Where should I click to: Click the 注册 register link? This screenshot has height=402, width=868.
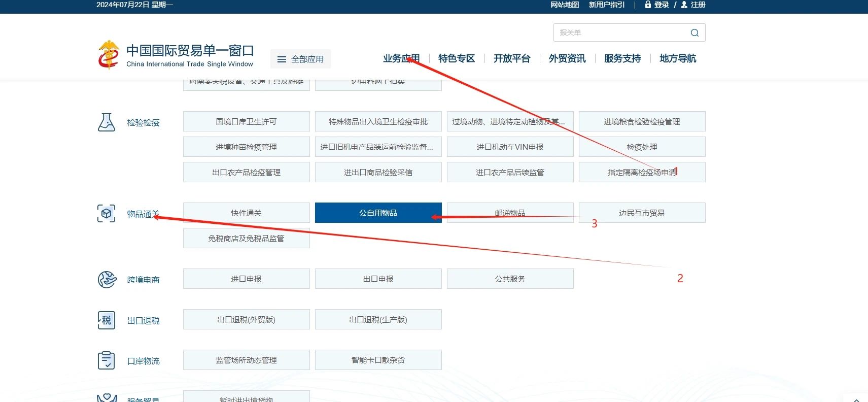698,5
